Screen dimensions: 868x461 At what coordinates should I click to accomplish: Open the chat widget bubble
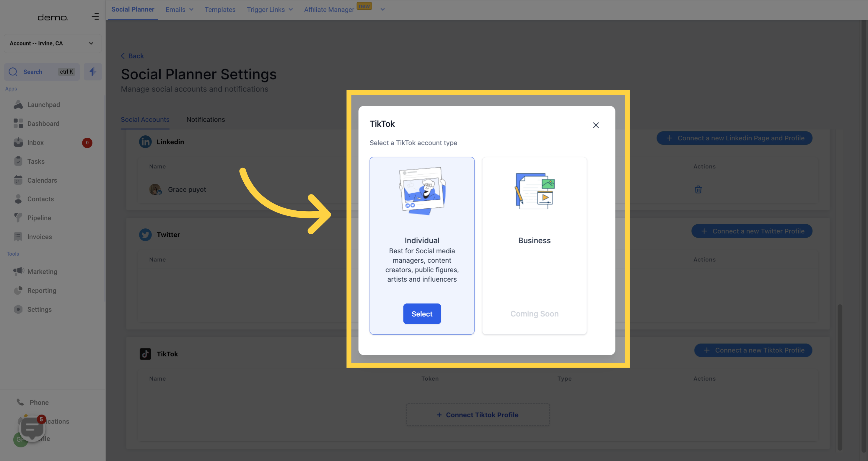(32, 428)
